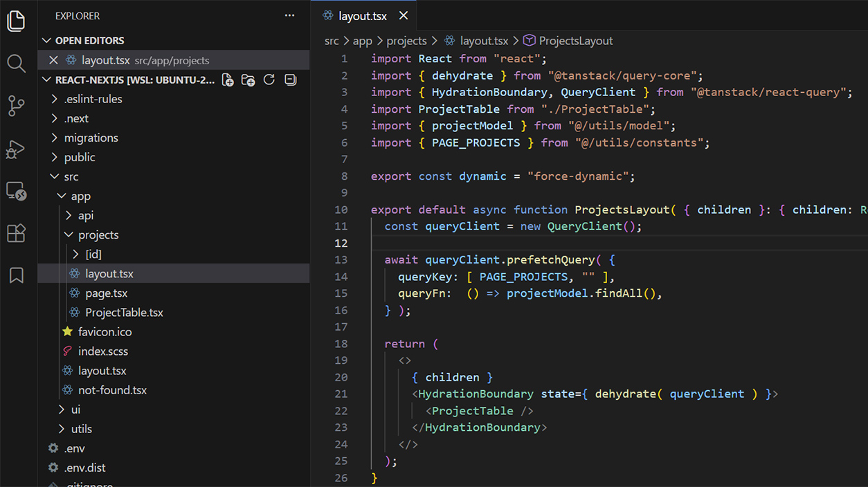Open the Extensions view
The image size is (868, 487).
pyautogui.click(x=16, y=233)
